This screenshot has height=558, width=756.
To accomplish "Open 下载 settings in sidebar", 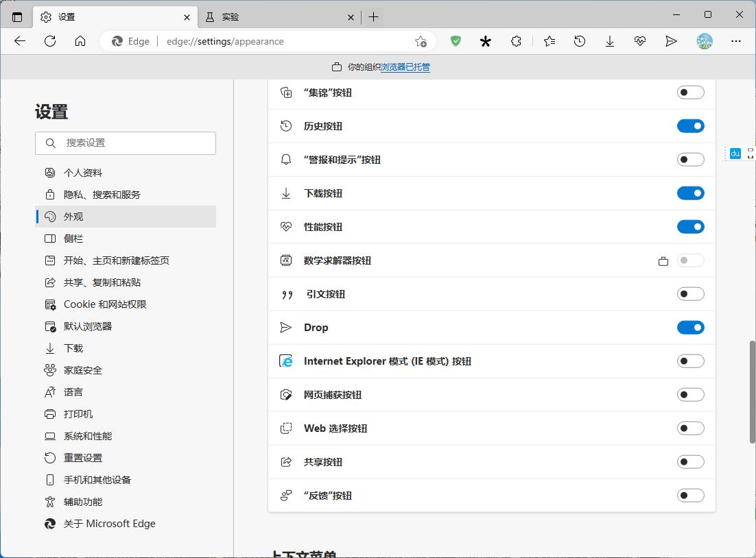I will pyautogui.click(x=126, y=348).
